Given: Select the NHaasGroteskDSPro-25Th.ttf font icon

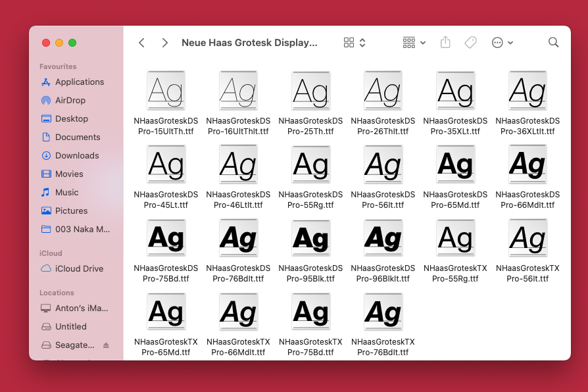Looking at the screenshot, I should (x=310, y=90).
